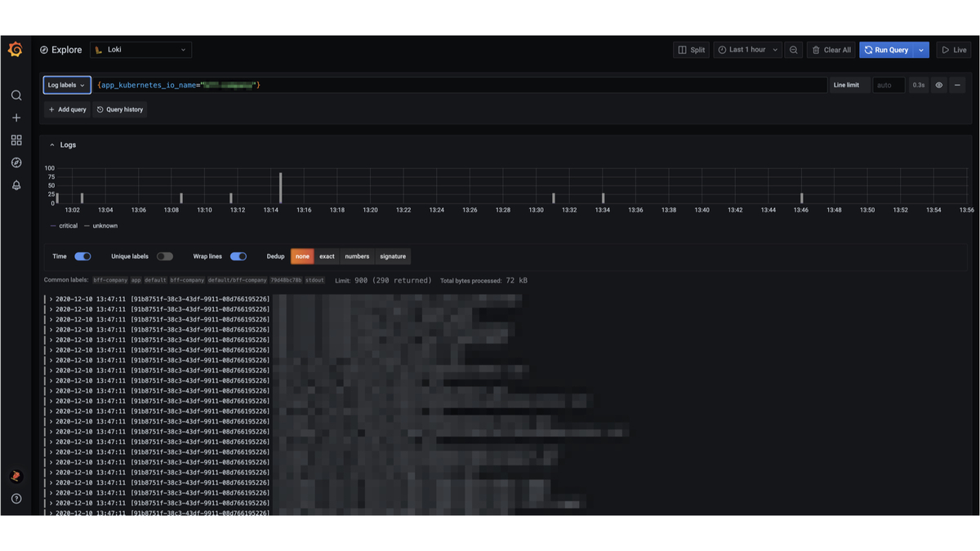Enable the Unique labels switch
980x551 pixels.
(165, 256)
